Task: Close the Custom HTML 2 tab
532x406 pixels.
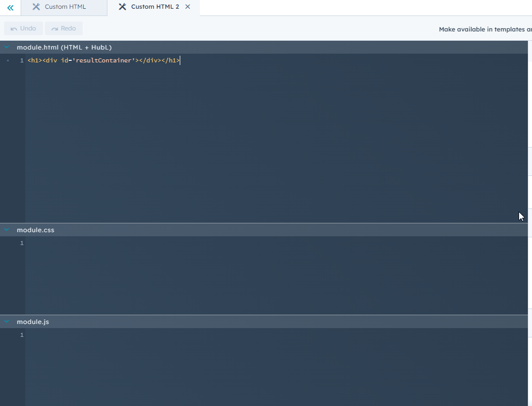Action: (x=187, y=7)
